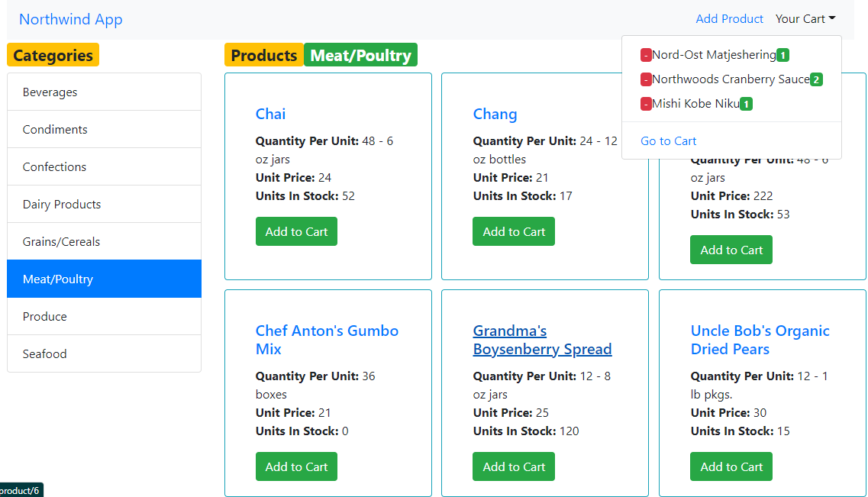Open the Chai product details
This screenshot has height=497, width=868.
click(x=270, y=114)
